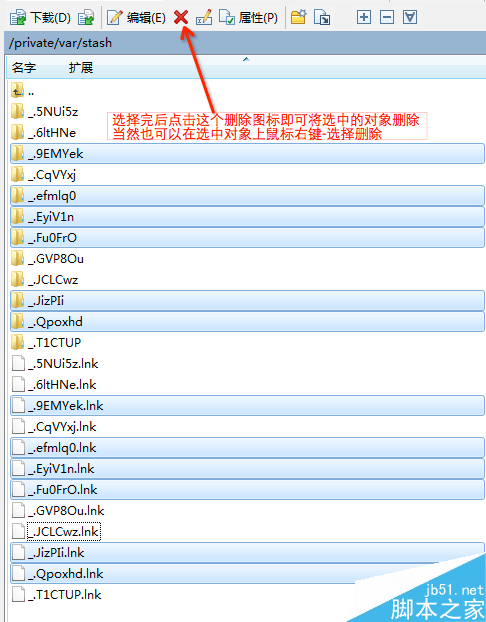Image resolution: width=486 pixels, height=622 pixels.
Task: Select folder _.Qpoxhd
Action: tap(247, 322)
